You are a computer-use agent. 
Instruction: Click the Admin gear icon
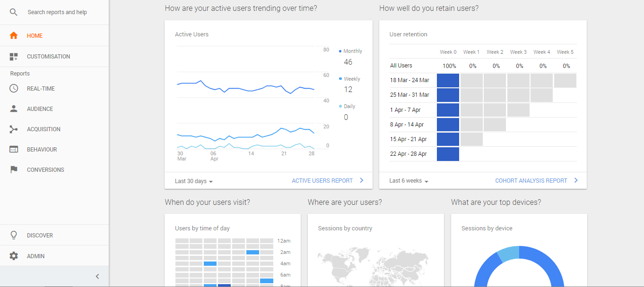click(x=14, y=256)
